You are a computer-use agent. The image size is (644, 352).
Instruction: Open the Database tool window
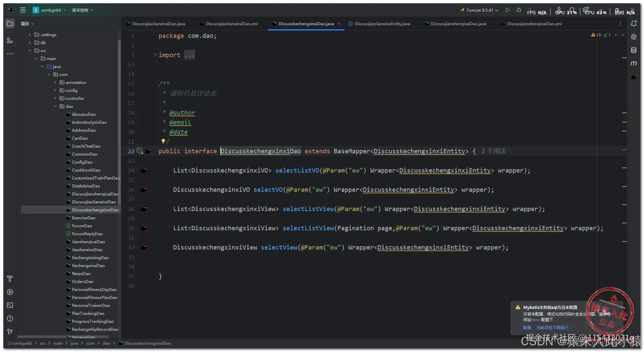tap(634, 50)
